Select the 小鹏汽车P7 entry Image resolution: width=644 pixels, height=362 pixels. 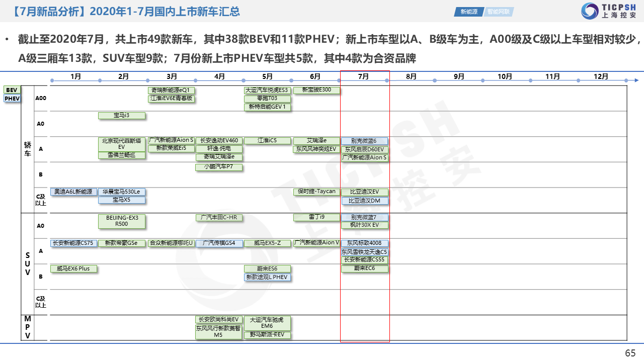pos(218,167)
